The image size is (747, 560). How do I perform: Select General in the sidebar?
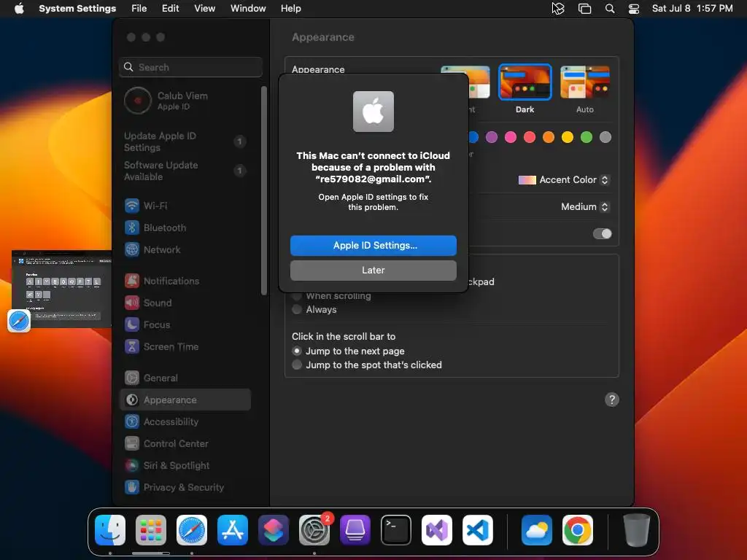coord(186,378)
